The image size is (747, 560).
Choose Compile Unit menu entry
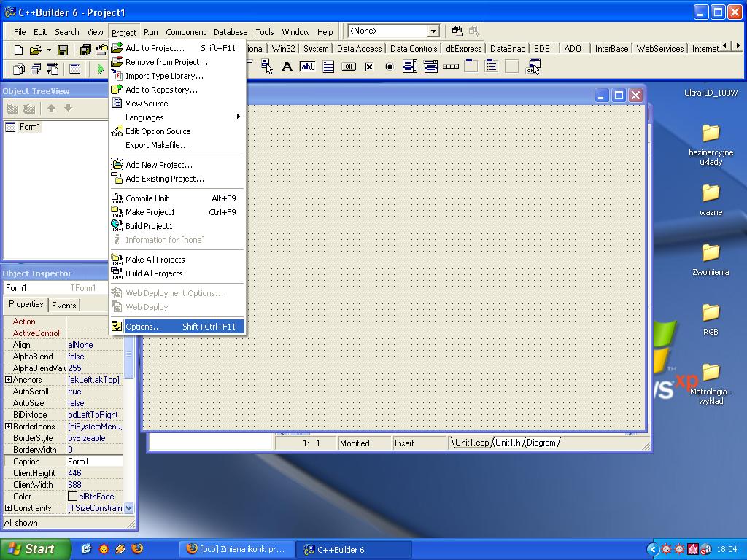177,198
